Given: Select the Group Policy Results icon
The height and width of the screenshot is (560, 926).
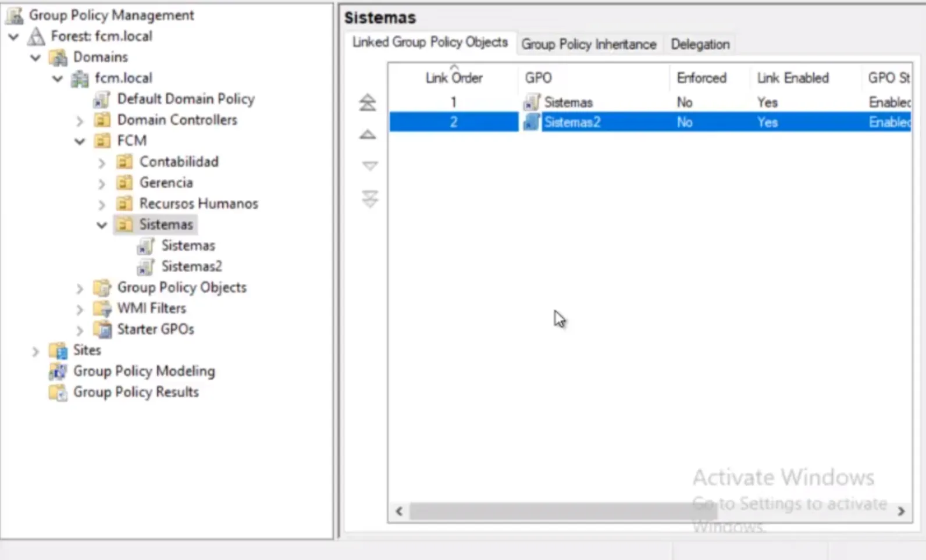Looking at the screenshot, I should (58, 393).
